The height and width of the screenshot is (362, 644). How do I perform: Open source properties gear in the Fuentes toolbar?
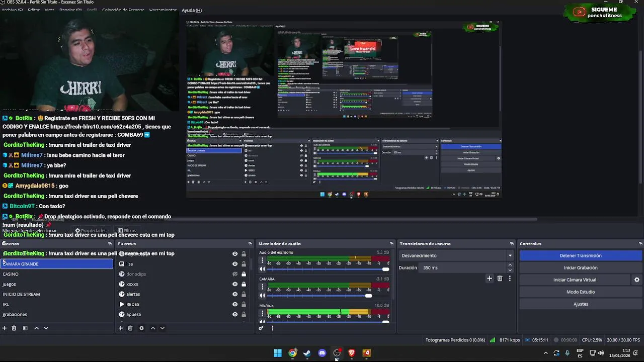tap(141, 328)
